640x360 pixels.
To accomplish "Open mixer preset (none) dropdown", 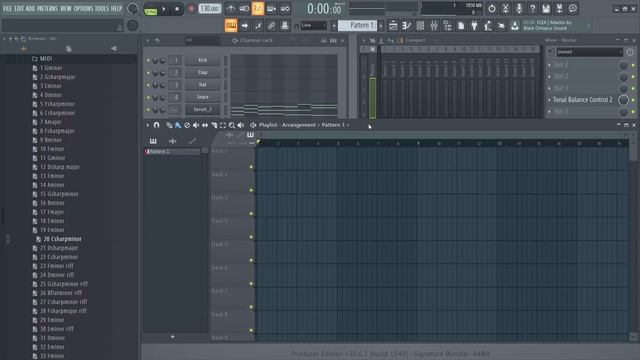I will [589, 52].
